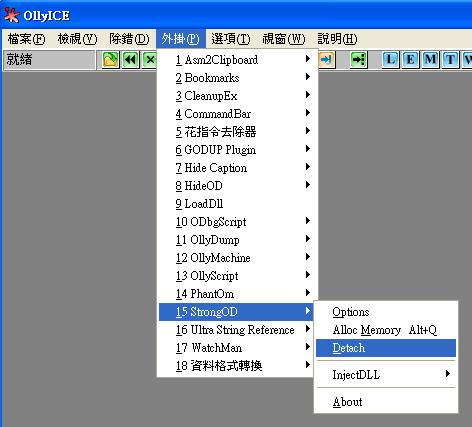Open Memory map with M icon
Screen dimensions: 472x427
pyautogui.click(x=431, y=60)
